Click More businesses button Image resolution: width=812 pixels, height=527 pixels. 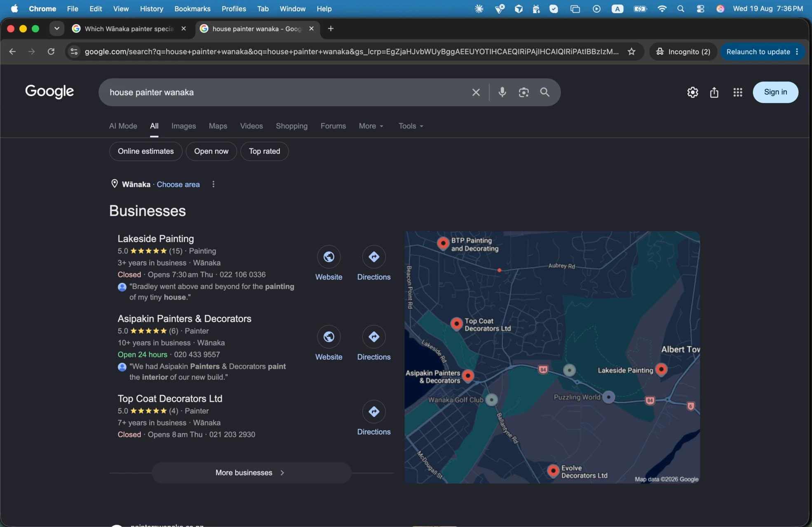[251, 473]
